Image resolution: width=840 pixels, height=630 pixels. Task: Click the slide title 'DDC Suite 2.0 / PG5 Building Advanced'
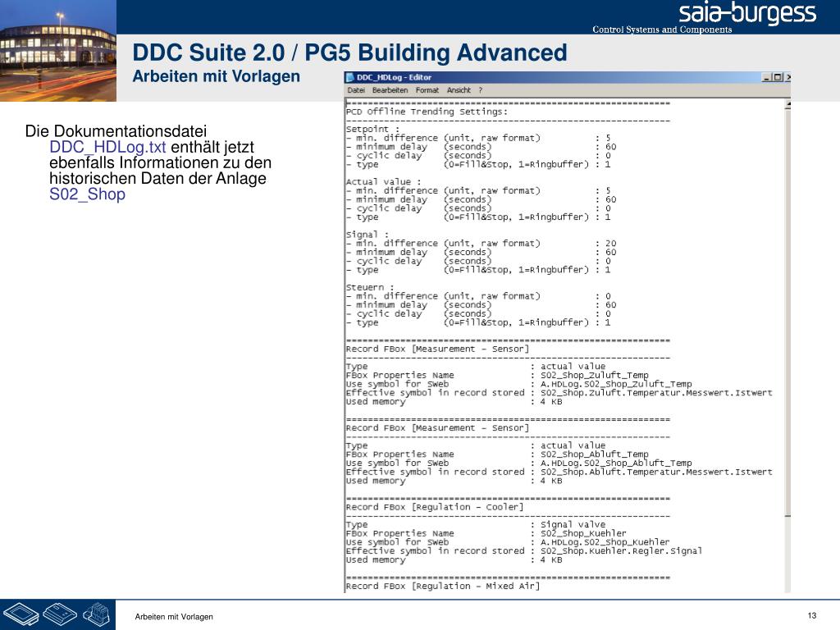click(349, 52)
